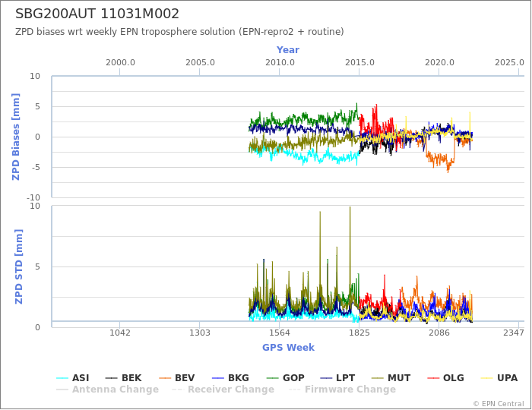Toggle the LPT series in the legend
The height and width of the screenshot is (410, 532).
pos(337,378)
